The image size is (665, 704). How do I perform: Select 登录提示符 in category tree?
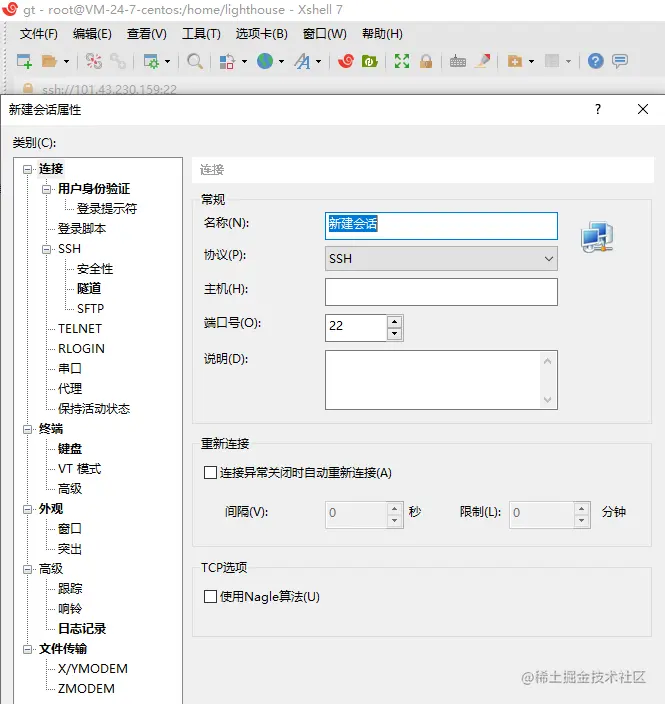point(107,208)
